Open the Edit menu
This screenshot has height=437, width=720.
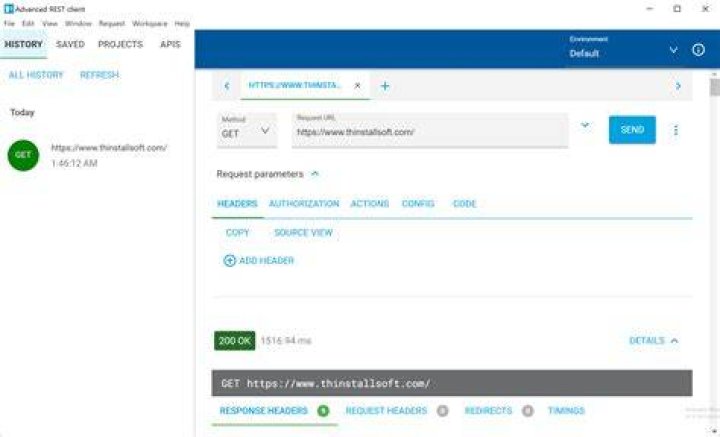(x=28, y=23)
